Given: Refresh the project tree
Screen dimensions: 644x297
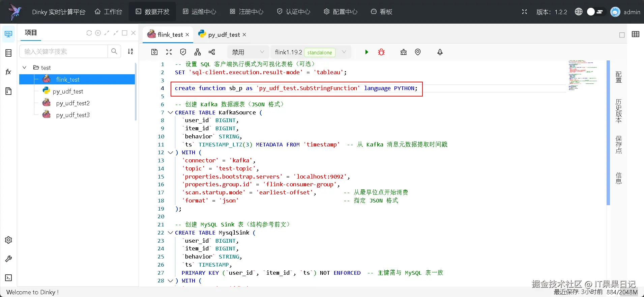Looking at the screenshot, I should click(89, 33).
